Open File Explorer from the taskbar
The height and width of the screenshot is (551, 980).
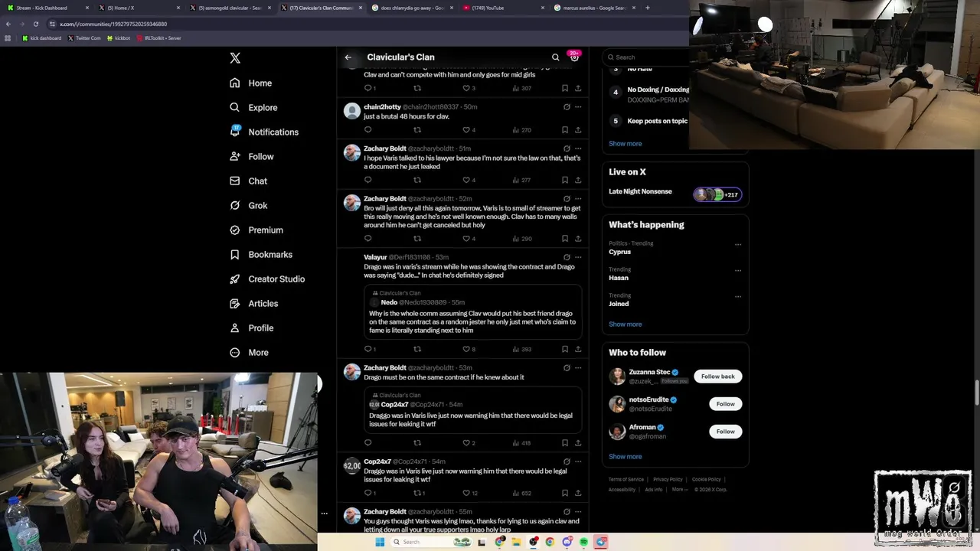coord(516,542)
